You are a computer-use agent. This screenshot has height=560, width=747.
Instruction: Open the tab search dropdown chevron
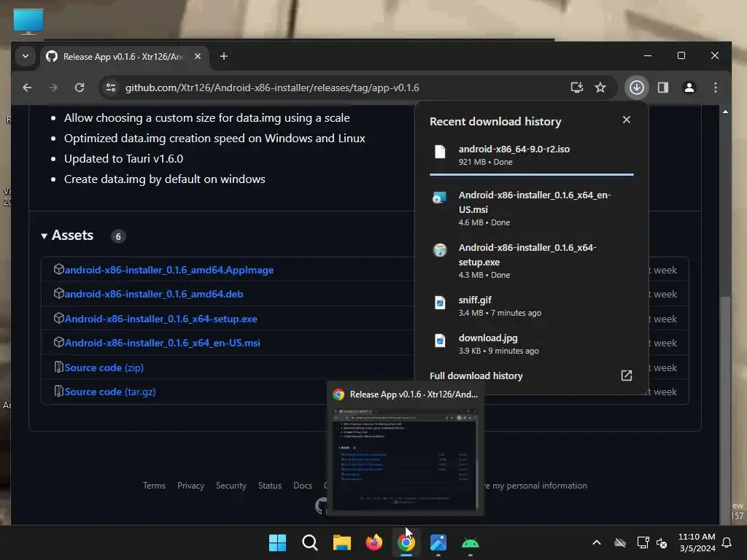tap(26, 56)
